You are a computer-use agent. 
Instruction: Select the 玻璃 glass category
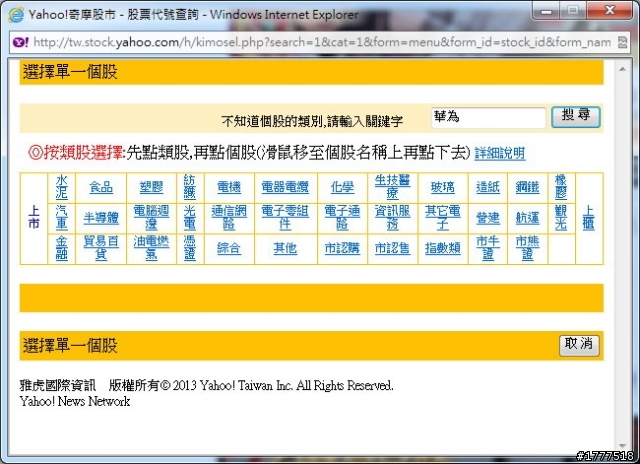coord(442,187)
